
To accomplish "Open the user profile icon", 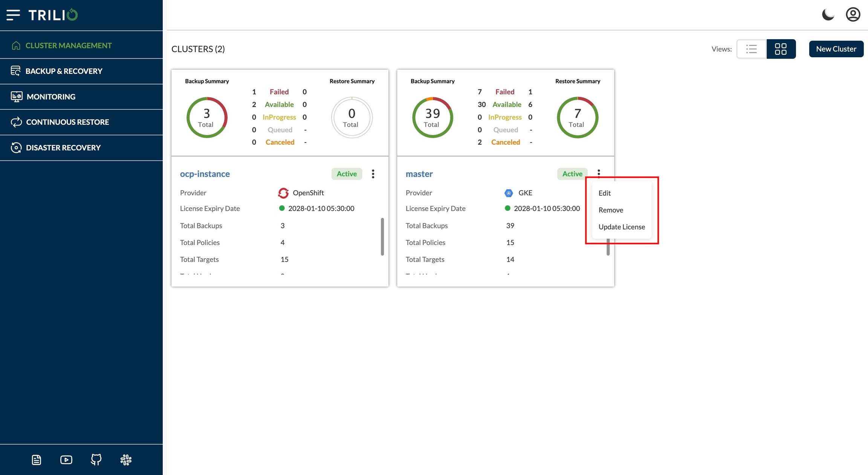I will click(x=853, y=15).
